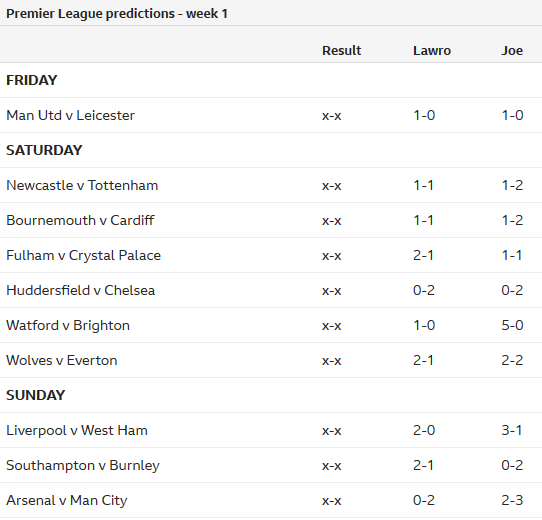Viewport: 542px width, 520px height.
Task: Click the Premier League predictions week 1 title
Action: pyautogui.click(x=117, y=14)
